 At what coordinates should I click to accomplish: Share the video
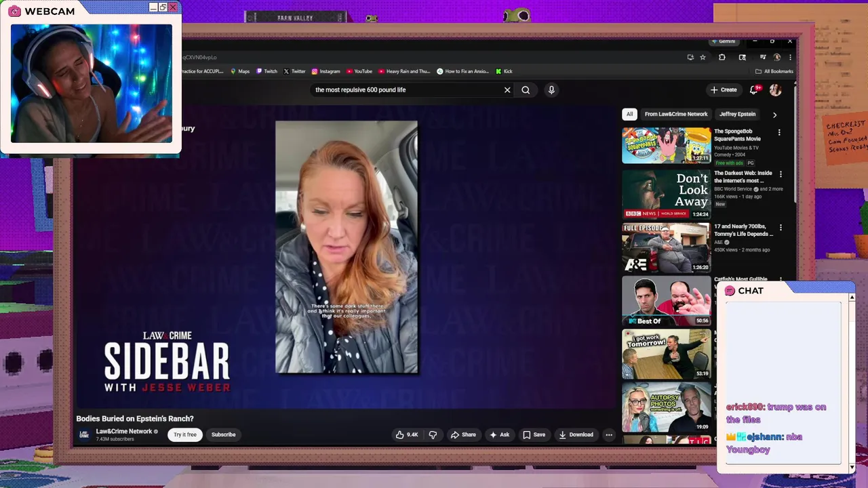coord(464,434)
